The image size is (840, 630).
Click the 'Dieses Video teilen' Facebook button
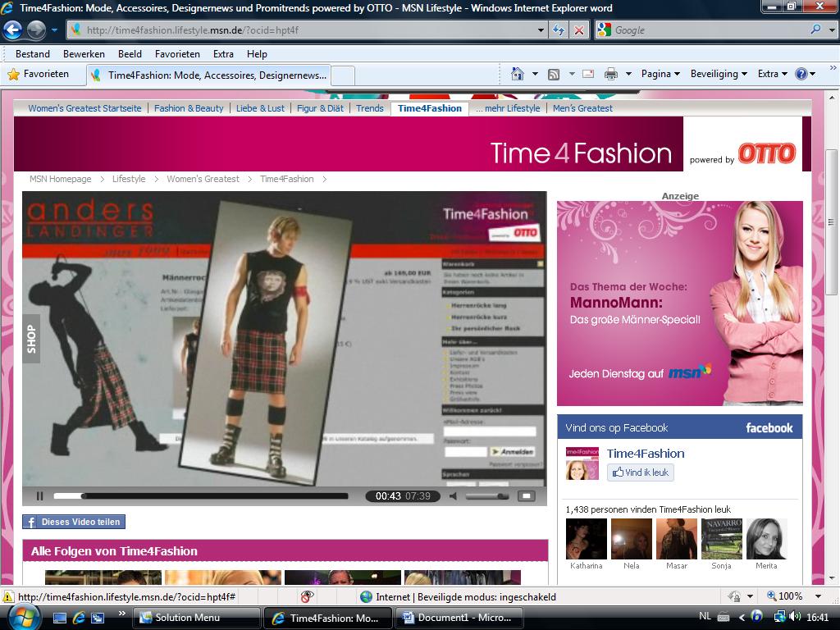pyautogui.click(x=74, y=522)
